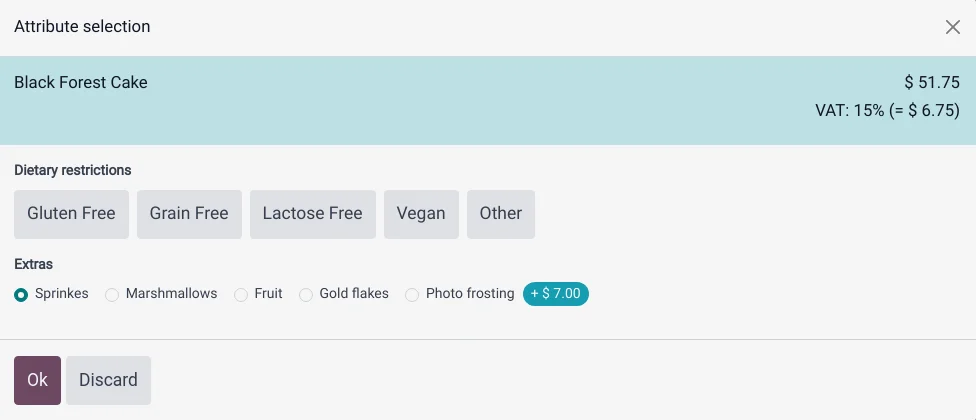Screen dimensions: 976x420
Task: Pick the Lactose Free restriction
Action: click(312, 214)
